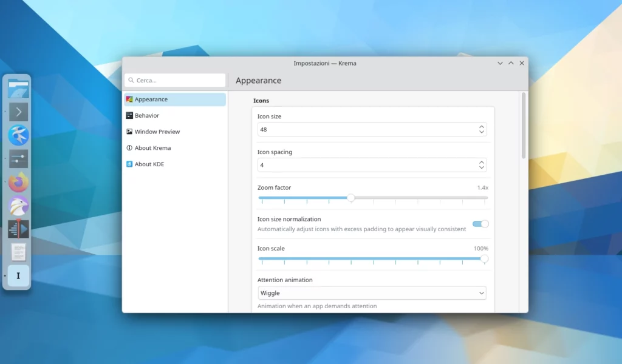Open the Window Preview settings page
The width and height of the screenshot is (622, 364).
pyautogui.click(x=157, y=132)
